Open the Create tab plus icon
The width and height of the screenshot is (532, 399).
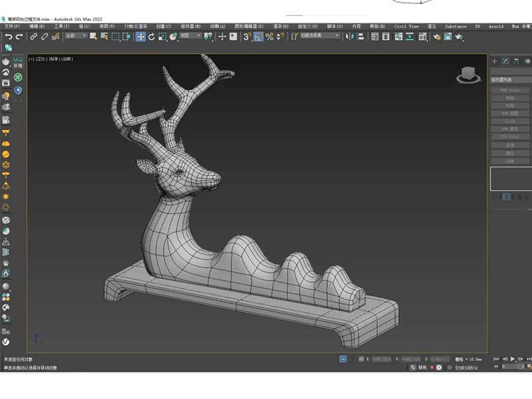(494, 61)
